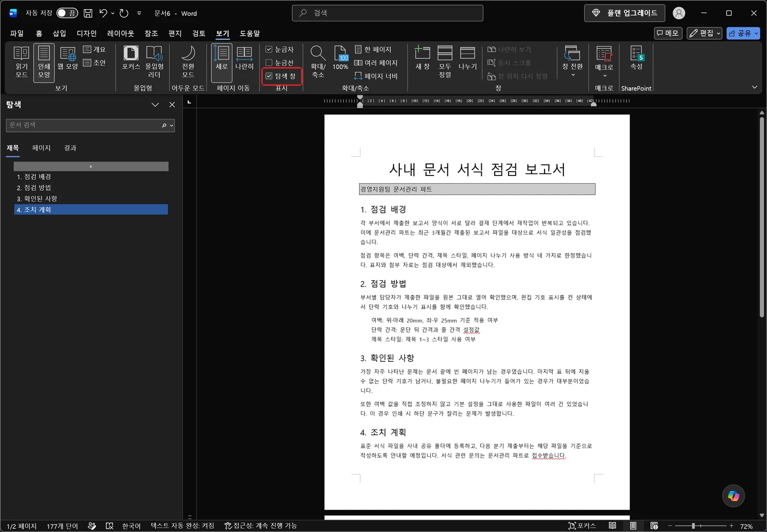Select Print Layout (인쇄 모양) view
Viewport: 767px width, 532px height.
[x=44, y=62]
